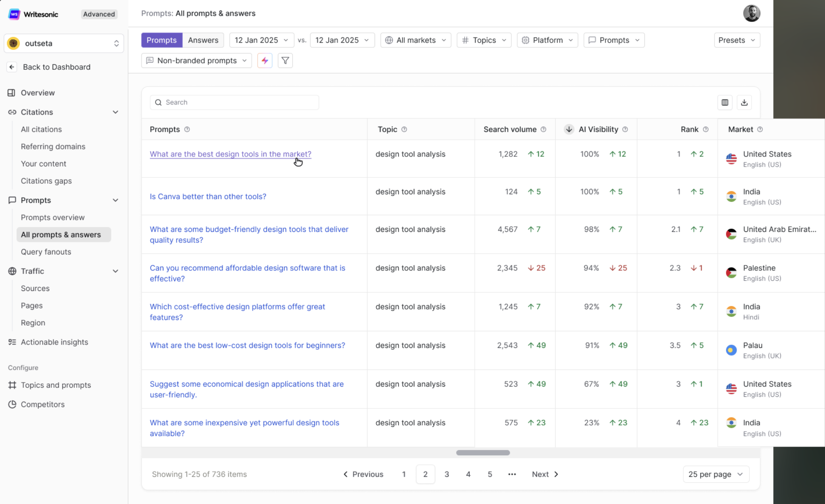The image size is (825, 504).
Task: Open the user profile avatar
Action: tap(751, 13)
